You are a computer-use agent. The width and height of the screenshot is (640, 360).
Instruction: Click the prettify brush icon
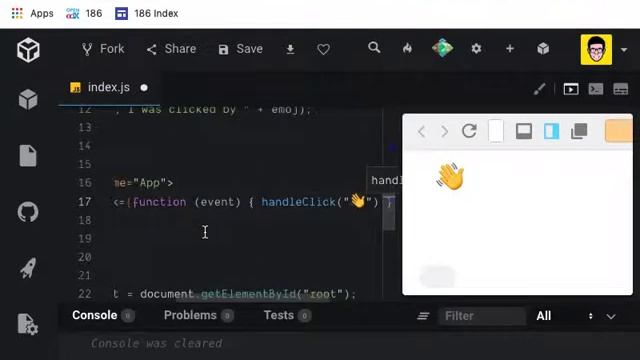click(x=540, y=89)
